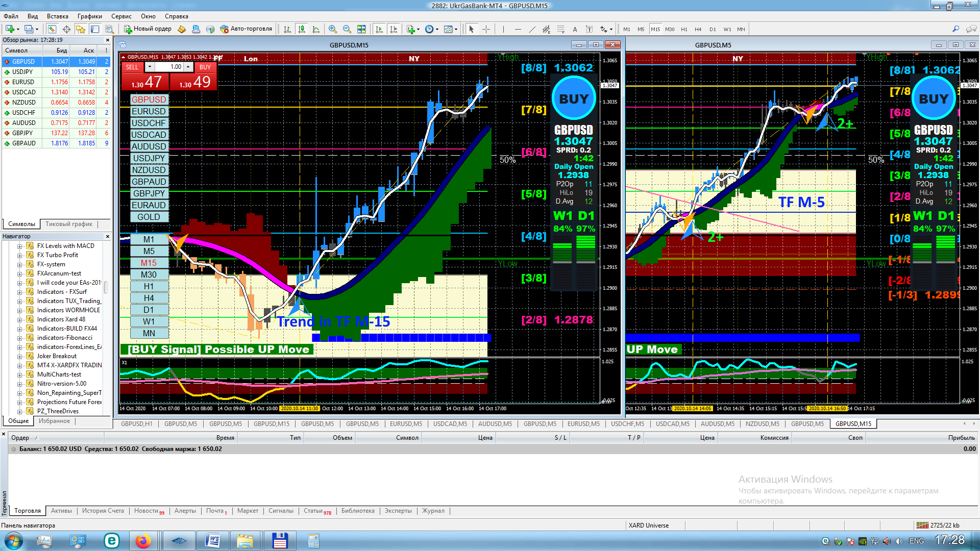Open the search magnifier icon
The width and height of the screenshot is (980, 551).
(955, 29)
